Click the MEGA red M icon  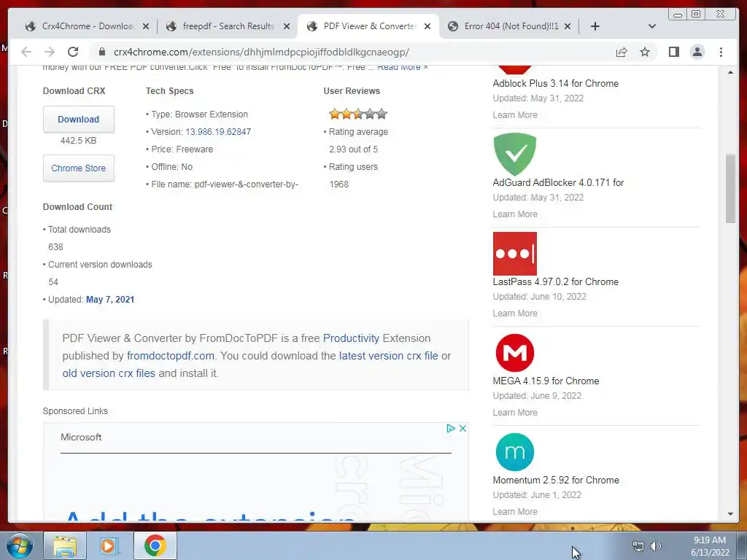click(x=514, y=353)
